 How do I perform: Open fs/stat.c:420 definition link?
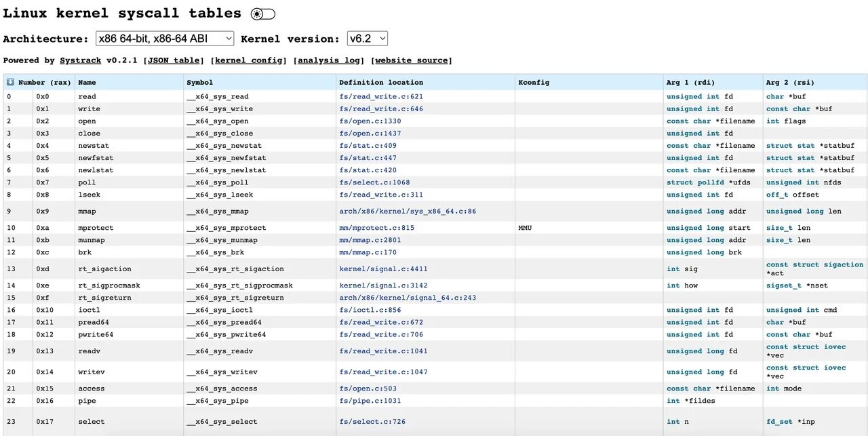click(x=368, y=170)
